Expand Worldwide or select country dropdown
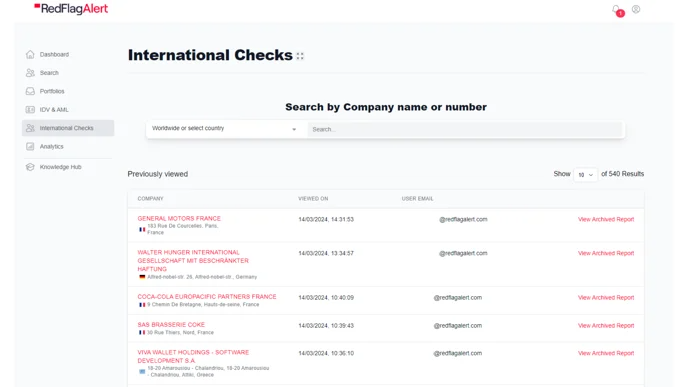Image resolution: width=688 pixels, height=387 pixels. click(x=225, y=129)
